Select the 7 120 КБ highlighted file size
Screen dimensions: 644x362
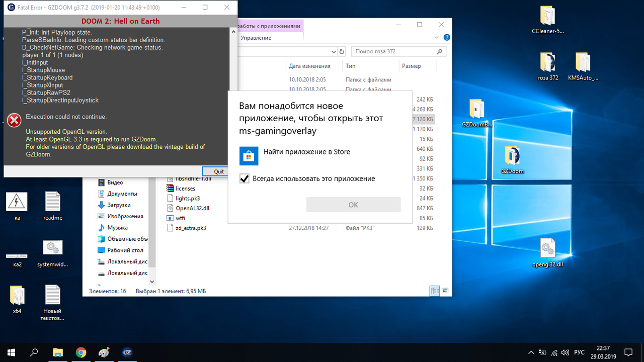point(422,119)
